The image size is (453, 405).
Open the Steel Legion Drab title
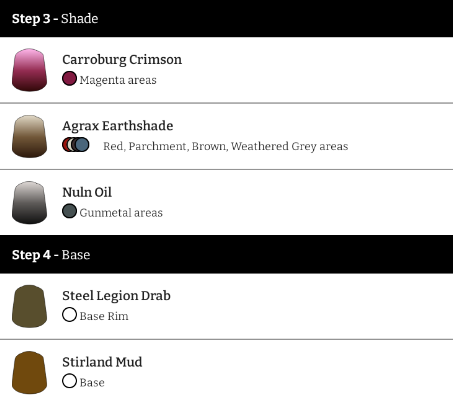click(116, 296)
